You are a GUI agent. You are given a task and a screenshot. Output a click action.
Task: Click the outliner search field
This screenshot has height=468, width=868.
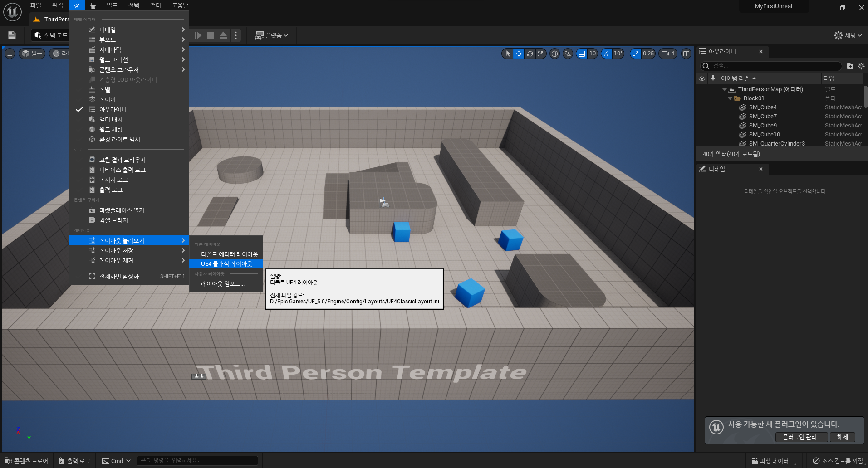(x=770, y=66)
